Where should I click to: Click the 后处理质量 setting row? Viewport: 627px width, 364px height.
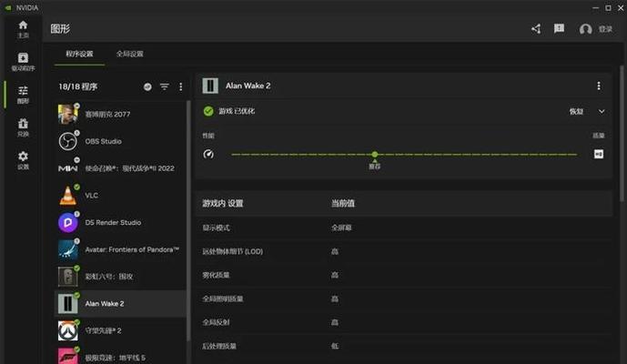tap(404, 346)
